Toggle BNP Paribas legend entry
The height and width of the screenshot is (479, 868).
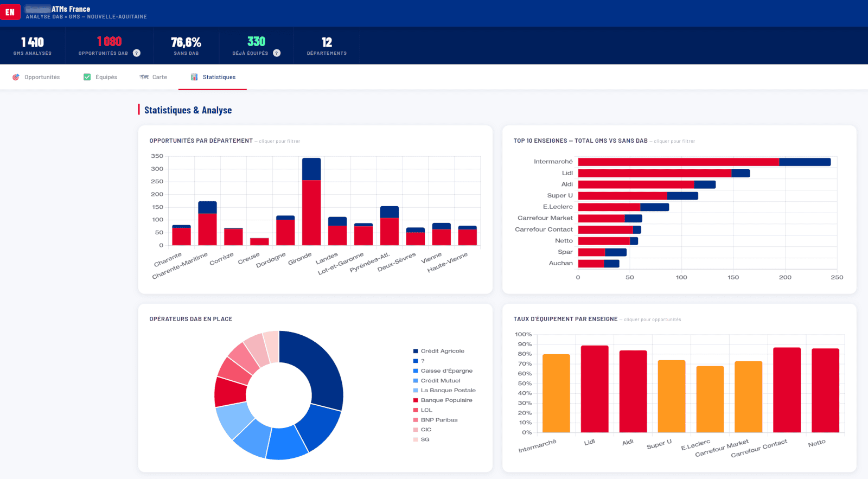point(436,420)
